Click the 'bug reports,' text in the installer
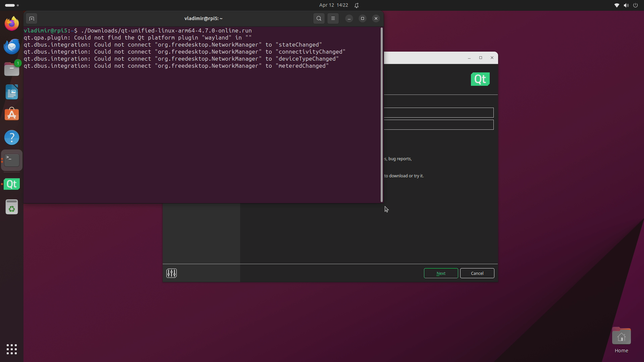The height and width of the screenshot is (362, 644). [x=400, y=159]
